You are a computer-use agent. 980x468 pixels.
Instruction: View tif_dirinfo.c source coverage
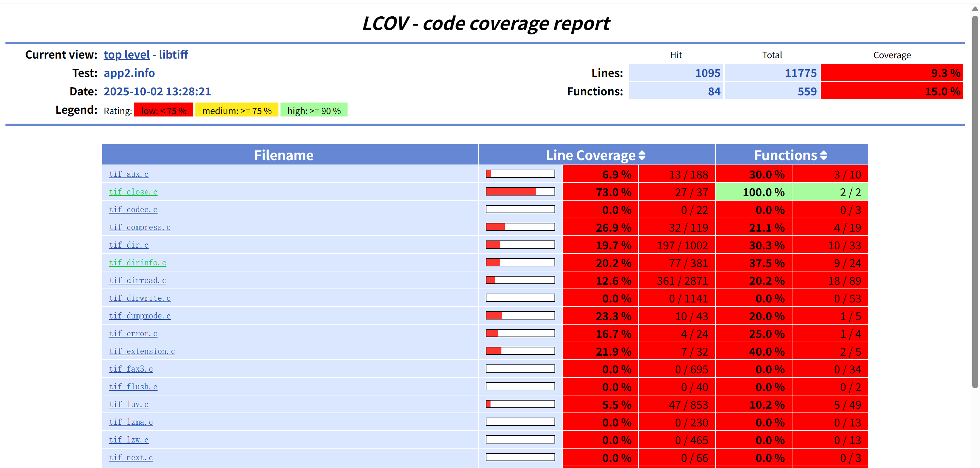tap(137, 263)
